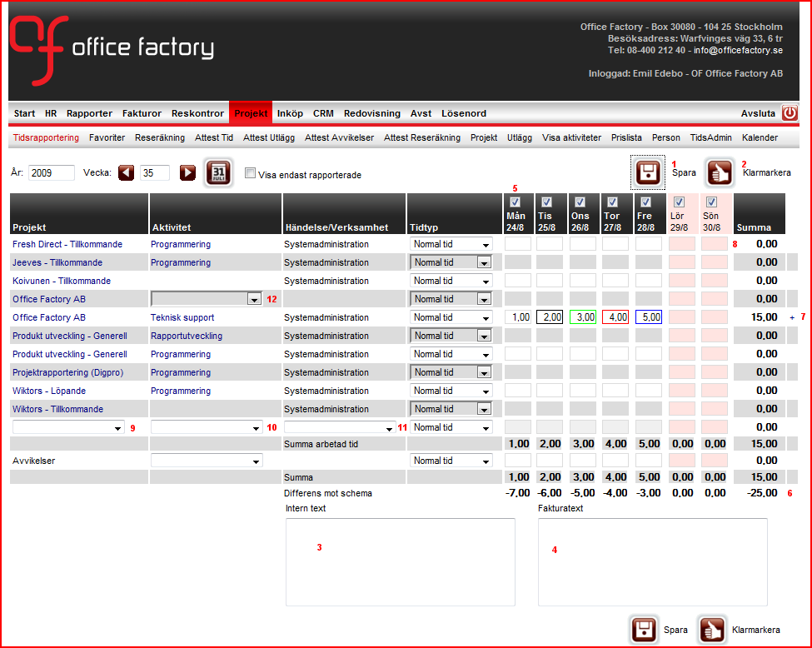
Task: Open Projektrapportering (Digpro) project link
Action: pos(67,372)
